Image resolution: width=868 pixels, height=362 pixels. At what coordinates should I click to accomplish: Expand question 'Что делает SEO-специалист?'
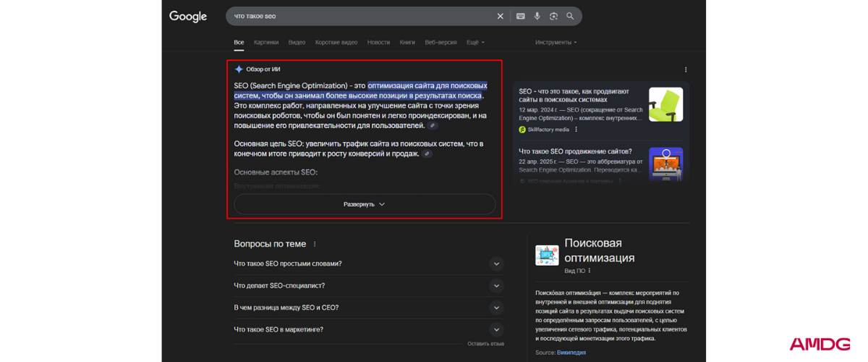368,285
